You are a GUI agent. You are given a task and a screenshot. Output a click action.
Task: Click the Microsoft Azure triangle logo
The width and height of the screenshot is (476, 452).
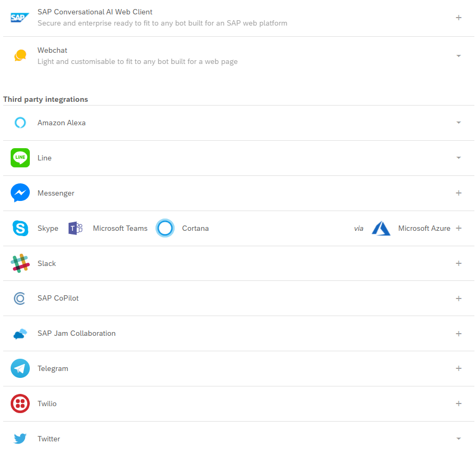click(381, 228)
